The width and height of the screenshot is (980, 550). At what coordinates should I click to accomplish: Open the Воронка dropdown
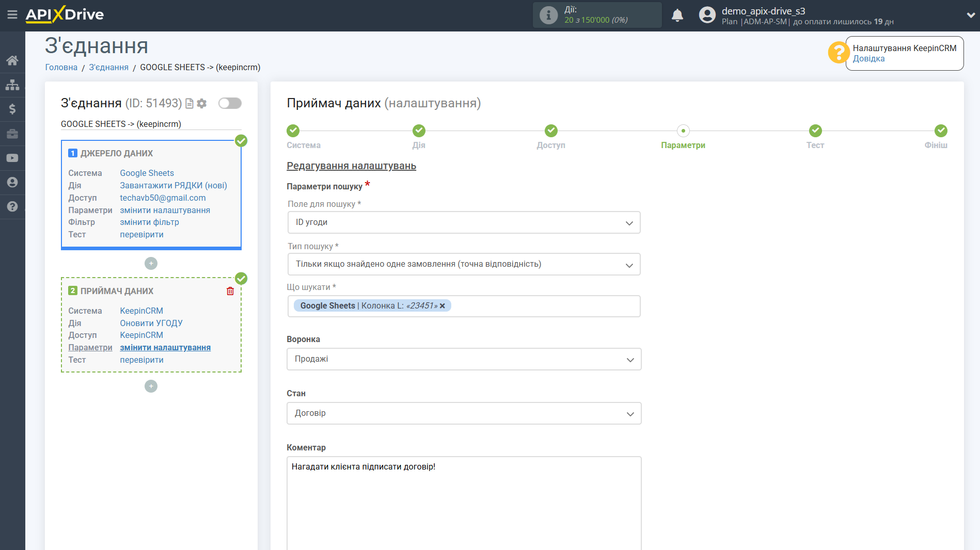(464, 359)
